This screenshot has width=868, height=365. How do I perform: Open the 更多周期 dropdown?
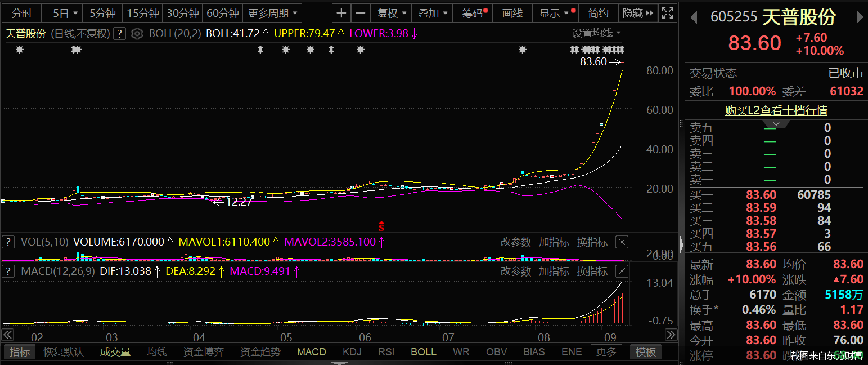tap(273, 13)
